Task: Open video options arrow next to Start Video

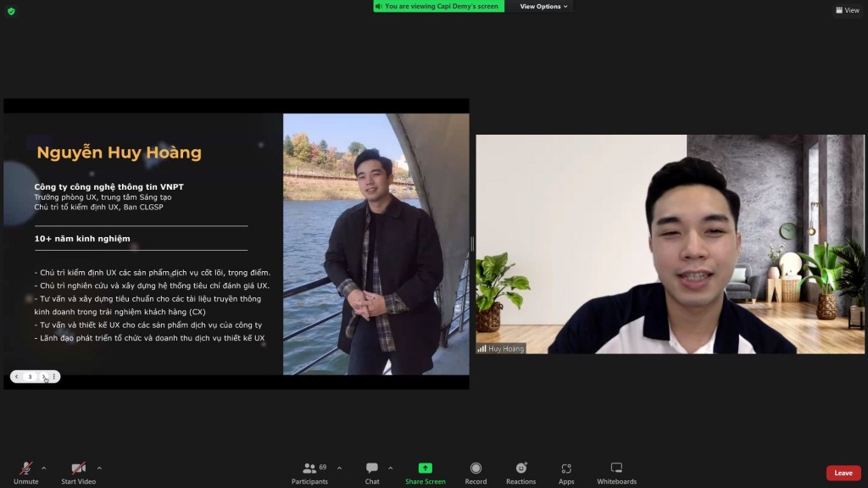Action: coord(99,468)
